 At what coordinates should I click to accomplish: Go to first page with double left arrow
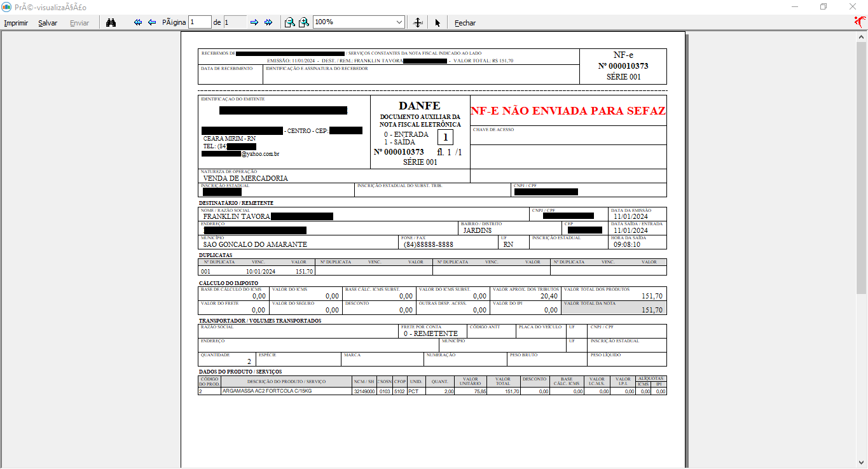[138, 22]
